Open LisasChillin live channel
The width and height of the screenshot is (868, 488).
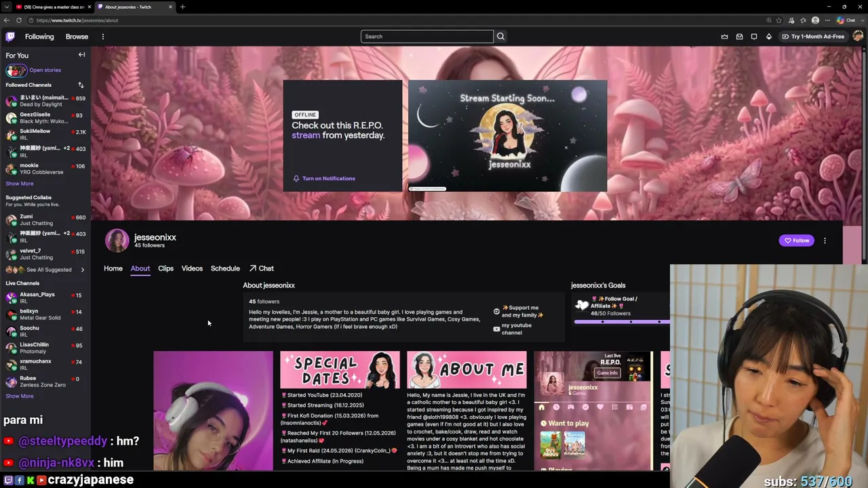coord(45,348)
